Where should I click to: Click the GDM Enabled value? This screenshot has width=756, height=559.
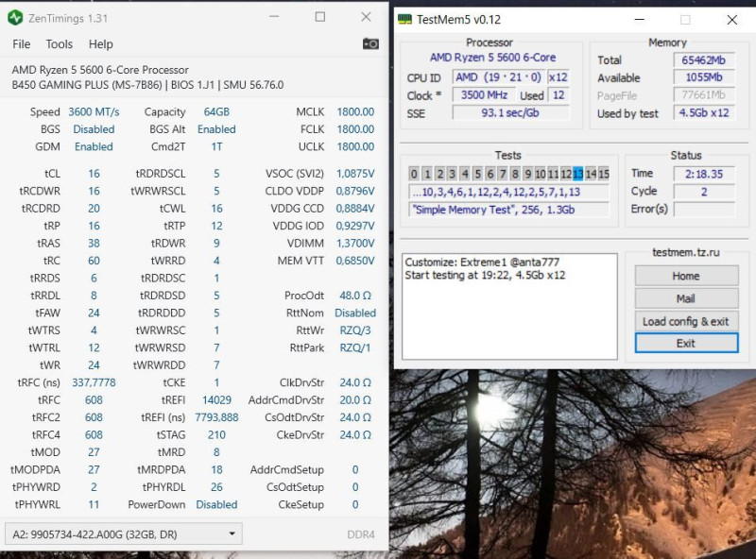coord(94,146)
